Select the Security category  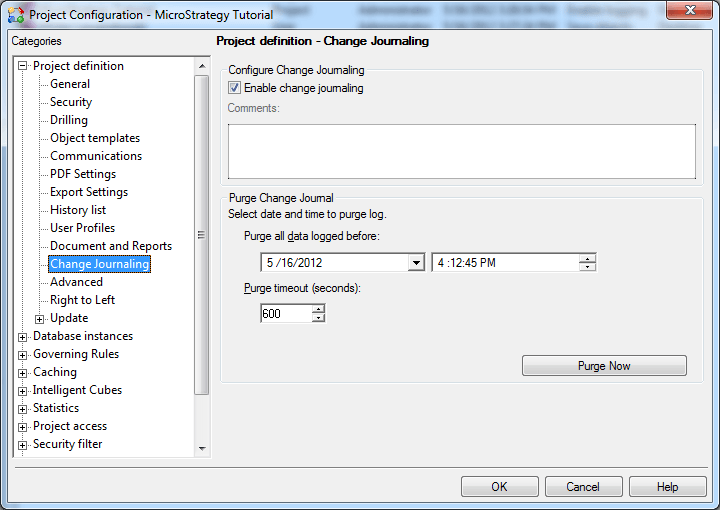pos(71,102)
